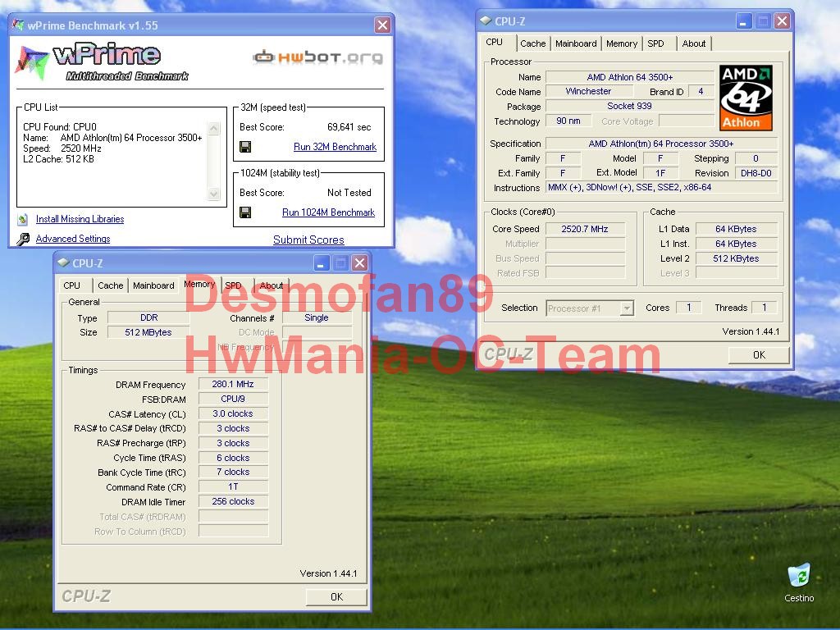Switch to Cache tab in right CPU-Z window
This screenshot has width=840, height=630.
click(x=532, y=44)
